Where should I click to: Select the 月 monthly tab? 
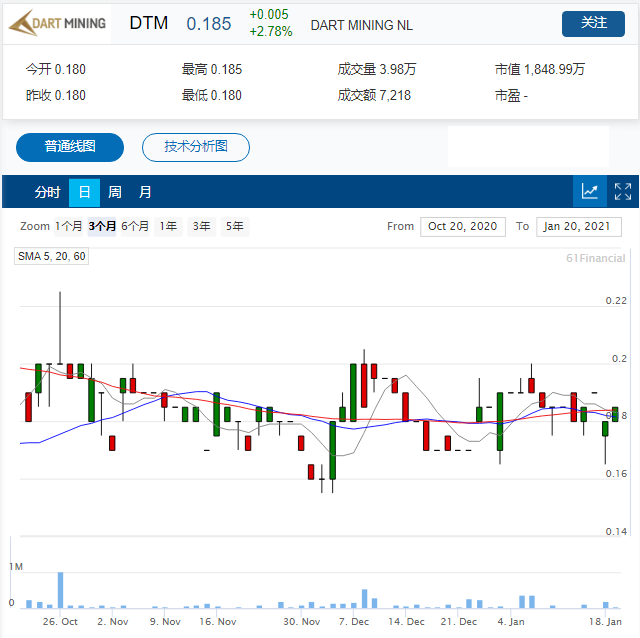tap(145, 192)
